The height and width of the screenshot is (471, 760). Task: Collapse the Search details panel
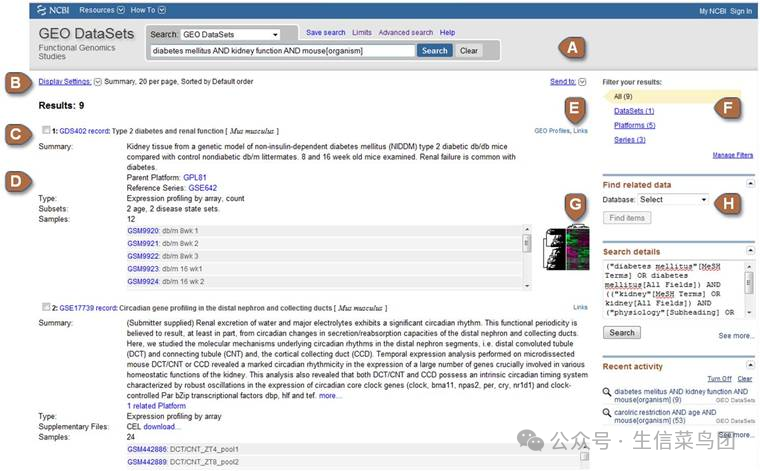750,251
